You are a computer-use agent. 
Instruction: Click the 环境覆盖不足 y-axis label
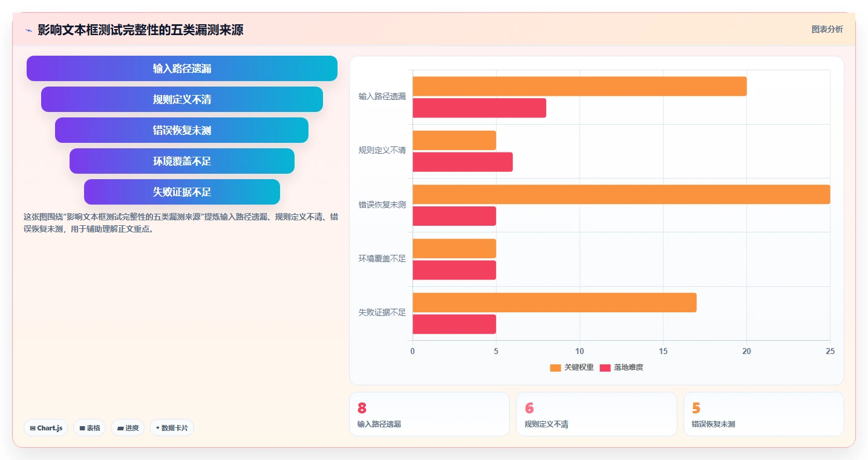pos(382,258)
